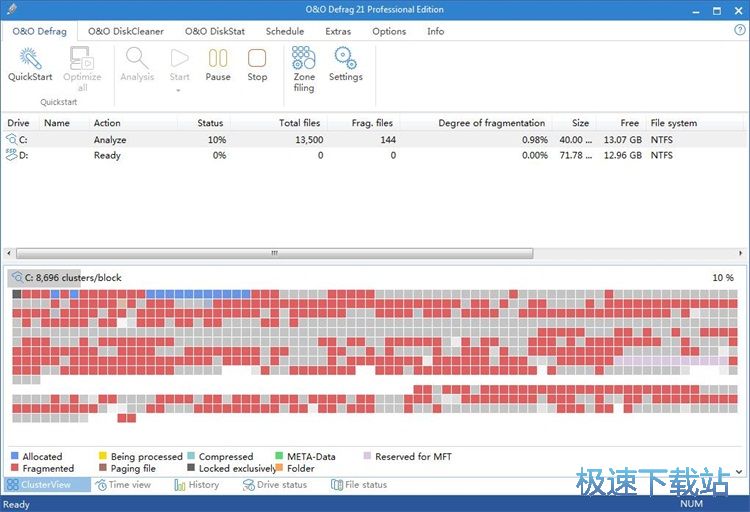The width and height of the screenshot is (750, 512).
Task: Click the application pen icon in title bar
Action: click(x=12, y=9)
